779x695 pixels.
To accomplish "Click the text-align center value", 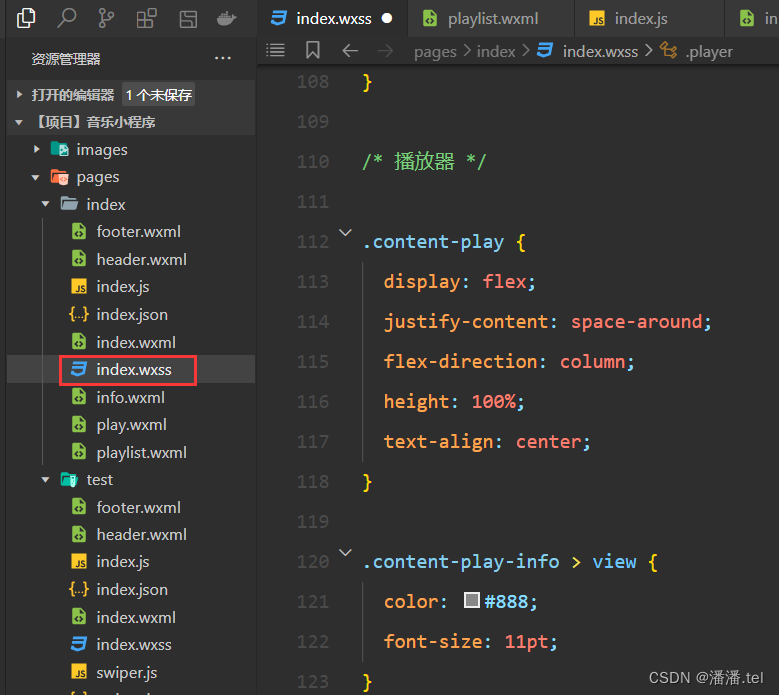I will click(x=548, y=442).
